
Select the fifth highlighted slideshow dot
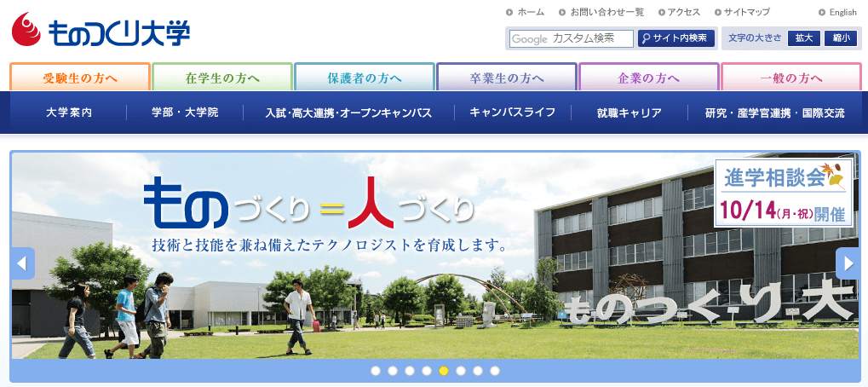(x=444, y=371)
